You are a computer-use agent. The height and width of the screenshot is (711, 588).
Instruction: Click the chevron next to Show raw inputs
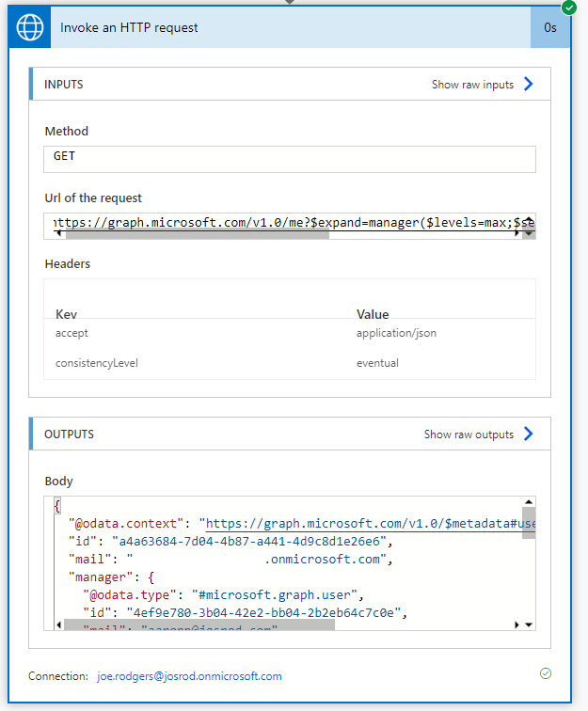coord(528,84)
